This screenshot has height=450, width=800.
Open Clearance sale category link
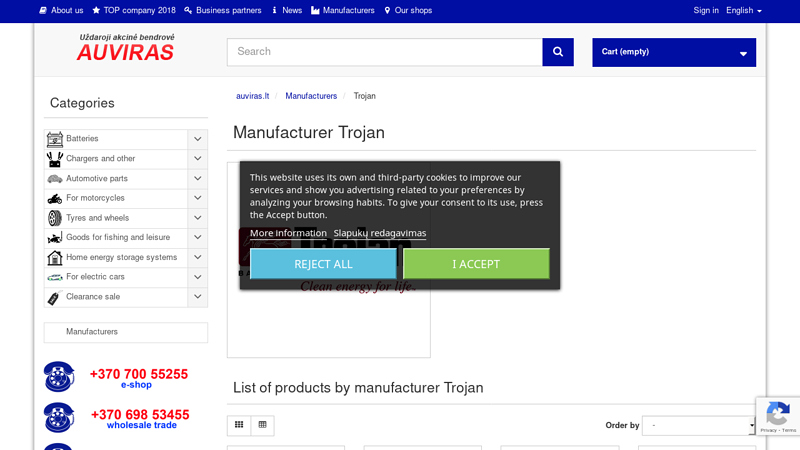point(93,297)
